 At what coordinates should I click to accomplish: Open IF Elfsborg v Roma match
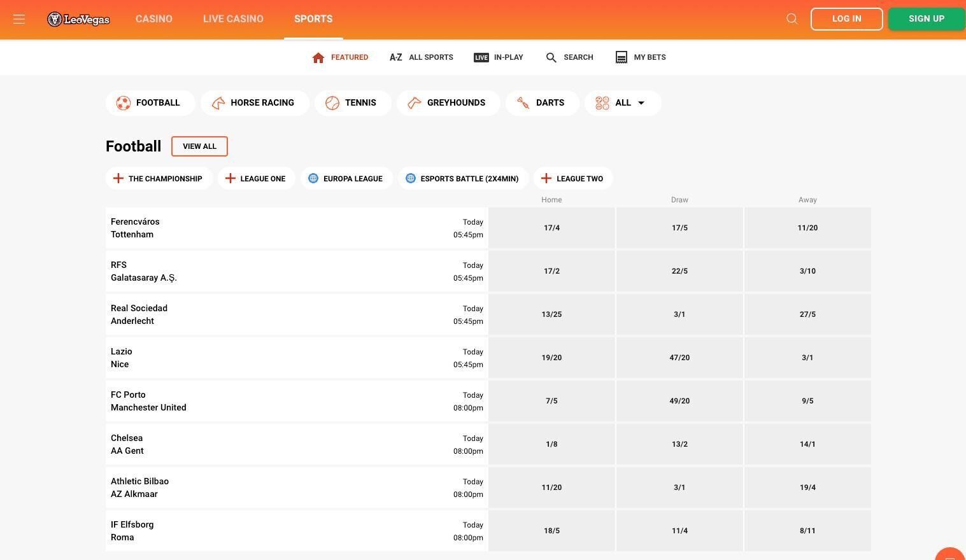(297, 531)
